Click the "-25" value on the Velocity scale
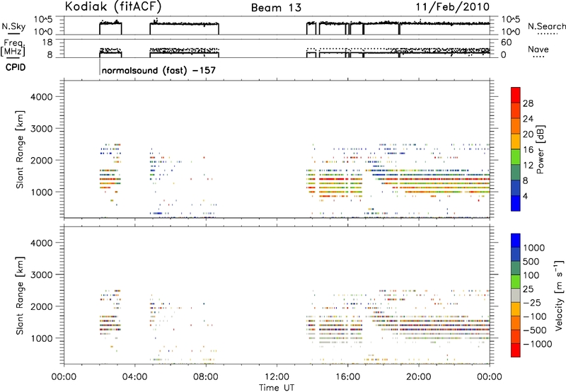 tap(532, 303)
